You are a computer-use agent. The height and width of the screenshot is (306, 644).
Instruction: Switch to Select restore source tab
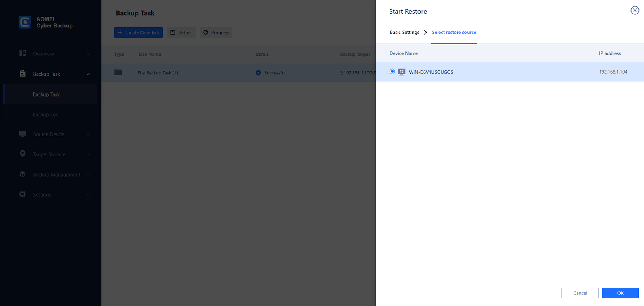454,32
